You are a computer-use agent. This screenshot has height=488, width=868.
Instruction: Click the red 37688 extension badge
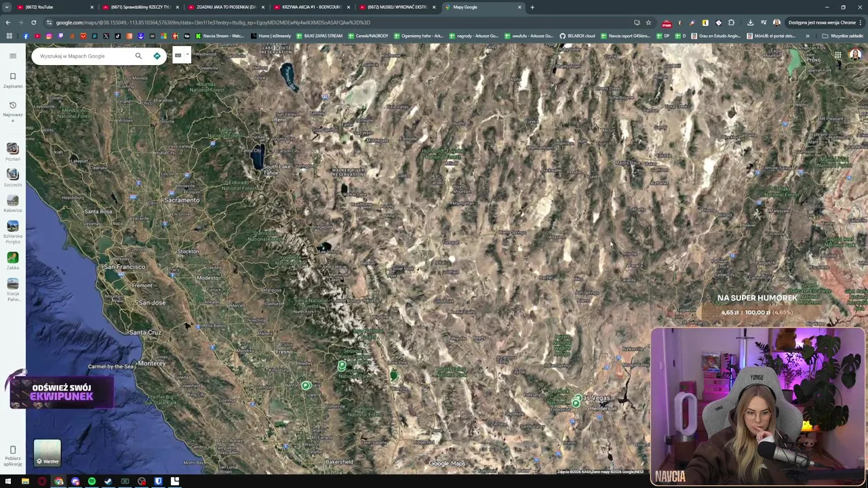(667, 23)
